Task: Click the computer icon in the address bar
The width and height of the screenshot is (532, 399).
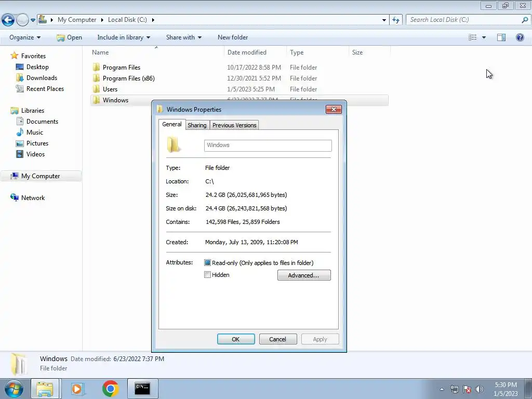Action: click(x=43, y=19)
